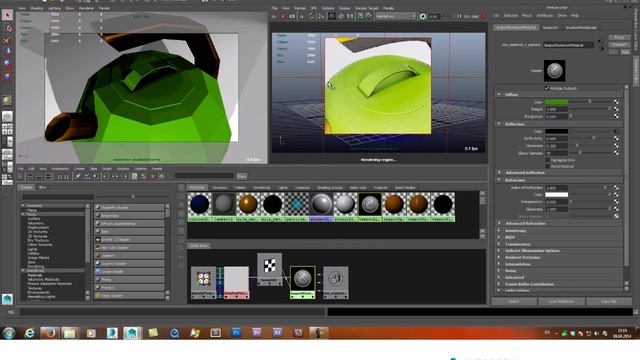Show real size 1:1 in Render View
This screenshot has width=640, height=360.
350,16
